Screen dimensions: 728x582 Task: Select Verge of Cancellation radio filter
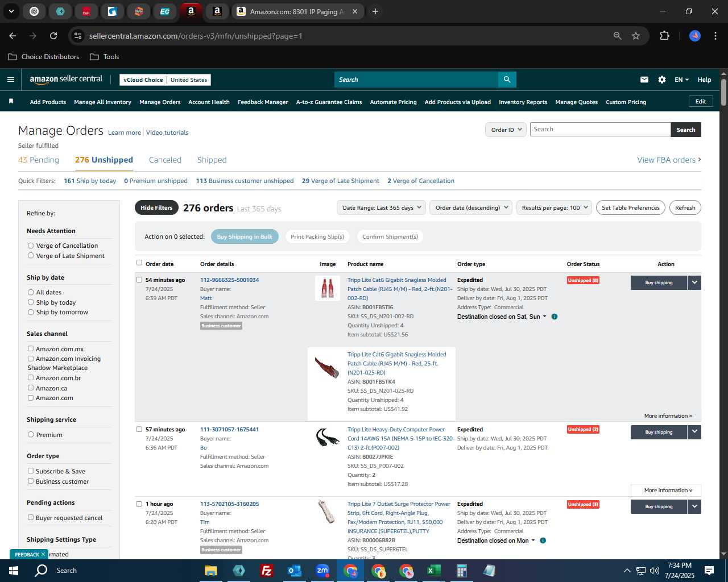(31, 246)
